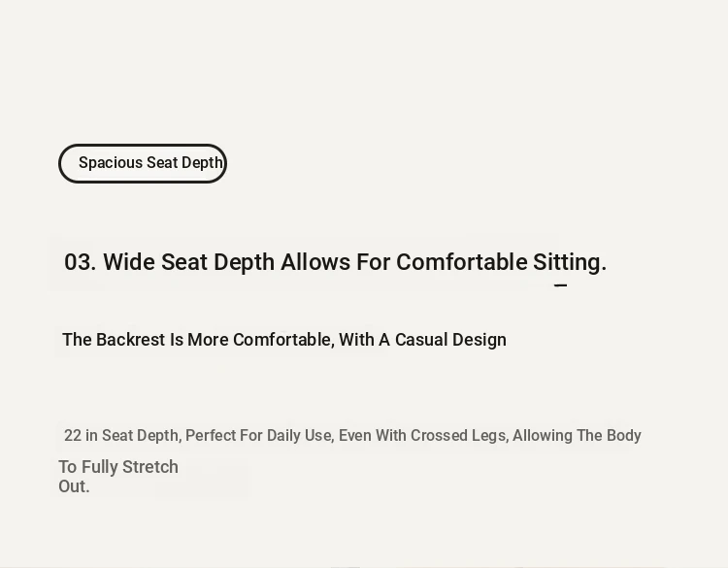The width and height of the screenshot is (728, 568).
Task: Click the 'To Fully Stretch' line
Action: (118, 467)
